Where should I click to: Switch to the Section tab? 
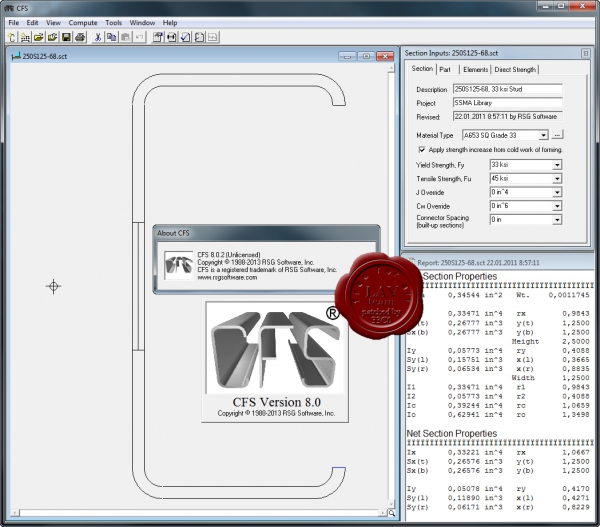[422, 69]
